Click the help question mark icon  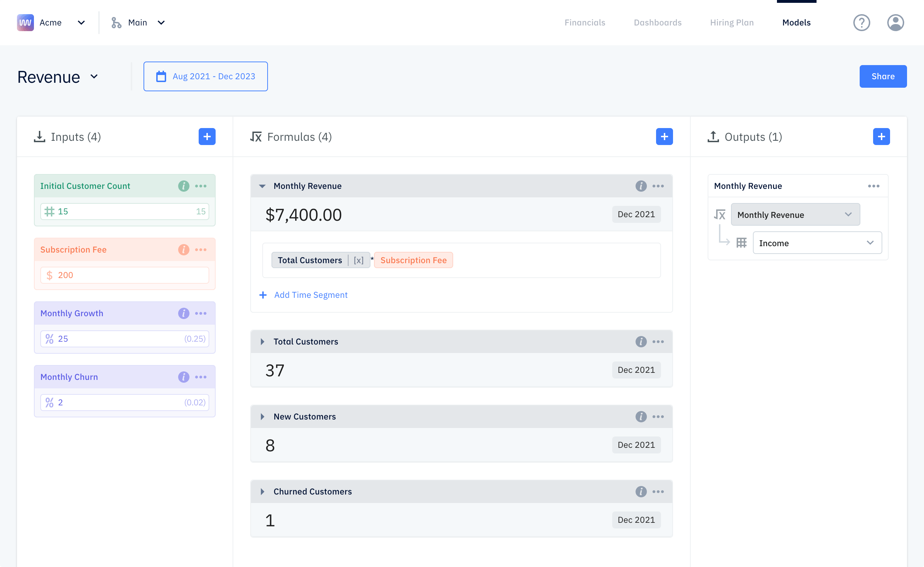861,23
